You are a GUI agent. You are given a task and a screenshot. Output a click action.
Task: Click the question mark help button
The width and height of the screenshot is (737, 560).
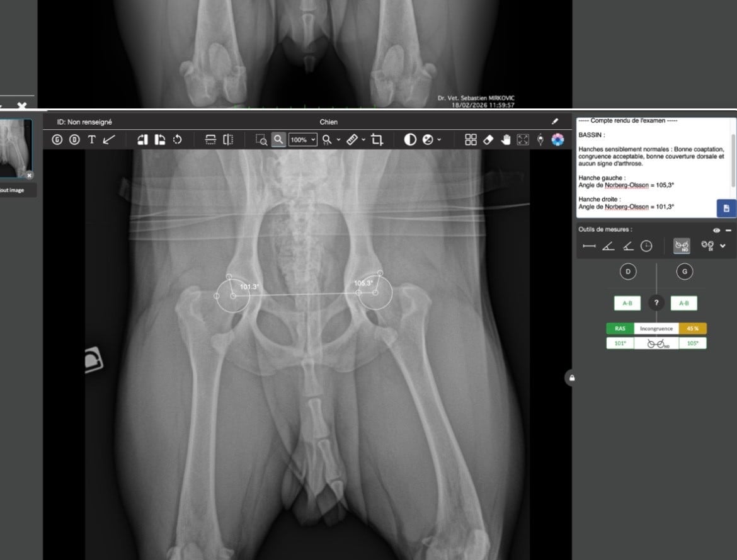[656, 303]
